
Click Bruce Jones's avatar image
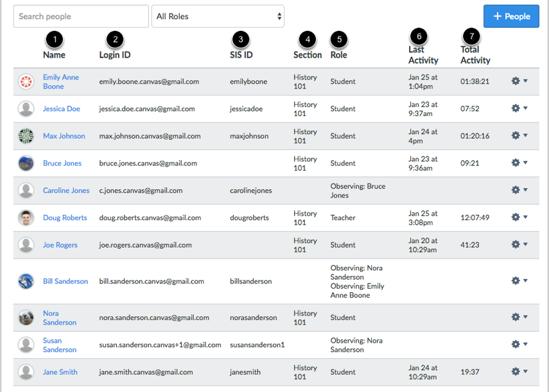[x=26, y=164]
